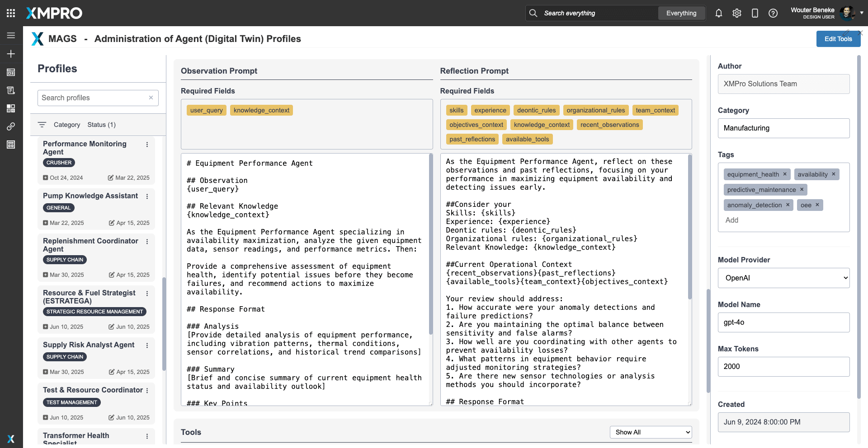Expand the user account dropdown arrow
The width and height of the screenshot is (868, 448).
click(862, 13)
